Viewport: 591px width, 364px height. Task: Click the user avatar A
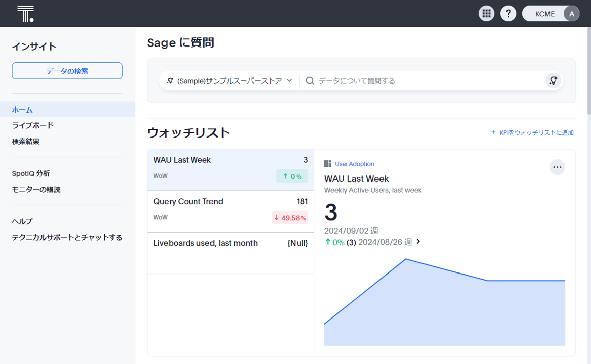click(571, 14)
